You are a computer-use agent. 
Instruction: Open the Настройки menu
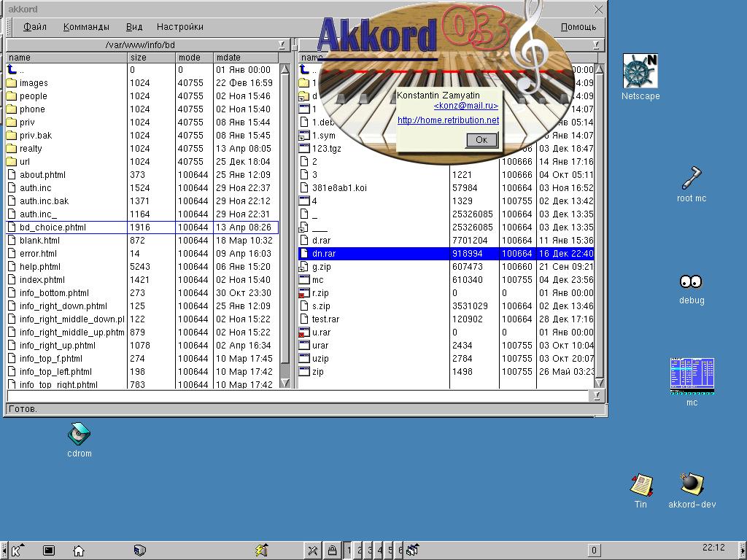(x=180, y=27)
